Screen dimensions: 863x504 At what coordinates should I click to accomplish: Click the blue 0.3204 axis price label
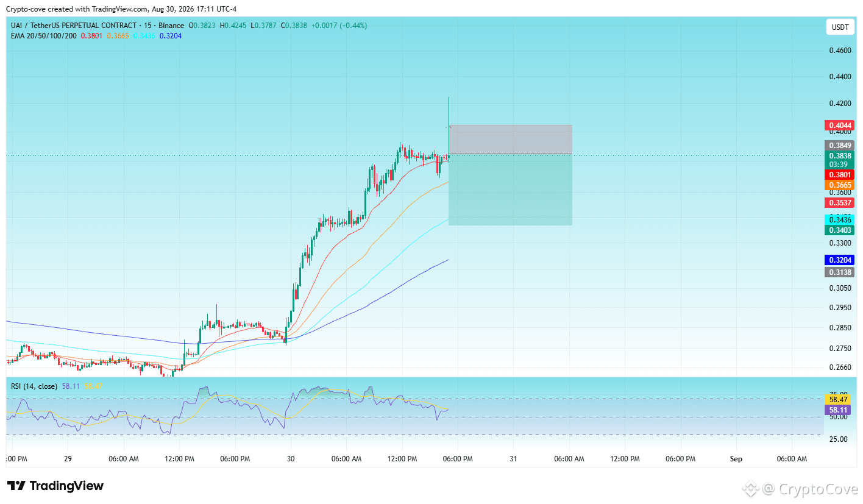[x=839, y=260]
